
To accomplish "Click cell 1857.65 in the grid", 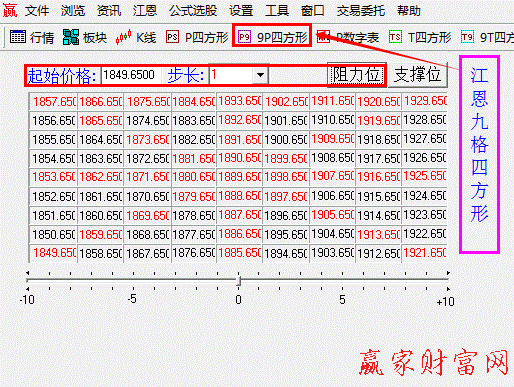I will click(x=53, y=102).
